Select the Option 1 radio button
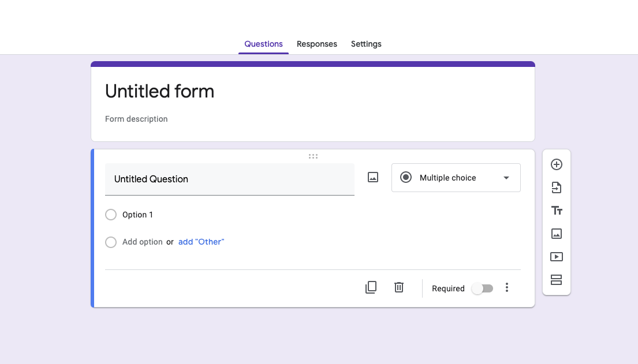The width and height of the screenshot is (638, 364). pos(111,215)
